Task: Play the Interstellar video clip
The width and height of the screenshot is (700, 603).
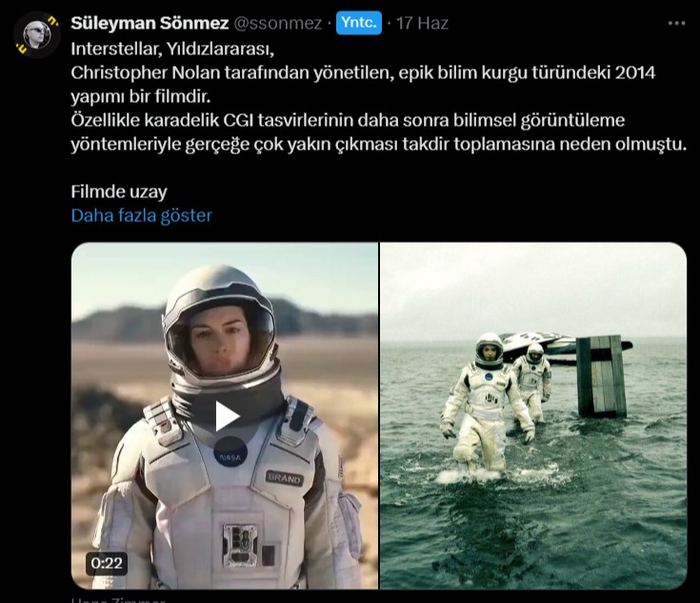Action: point(227,416)
